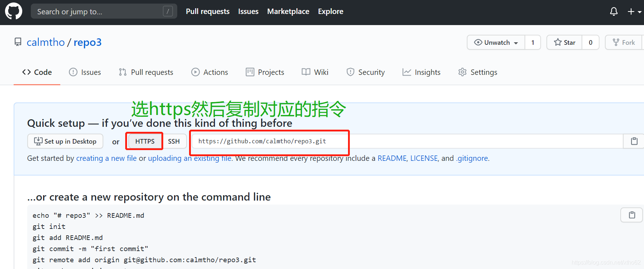Open the plus create-new dropdown

pyautogui.click(x=634, y=12)
